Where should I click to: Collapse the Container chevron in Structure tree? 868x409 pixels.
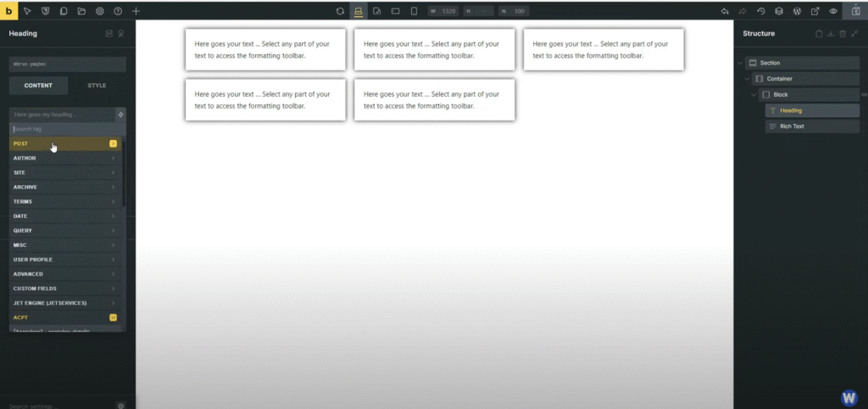748,79
